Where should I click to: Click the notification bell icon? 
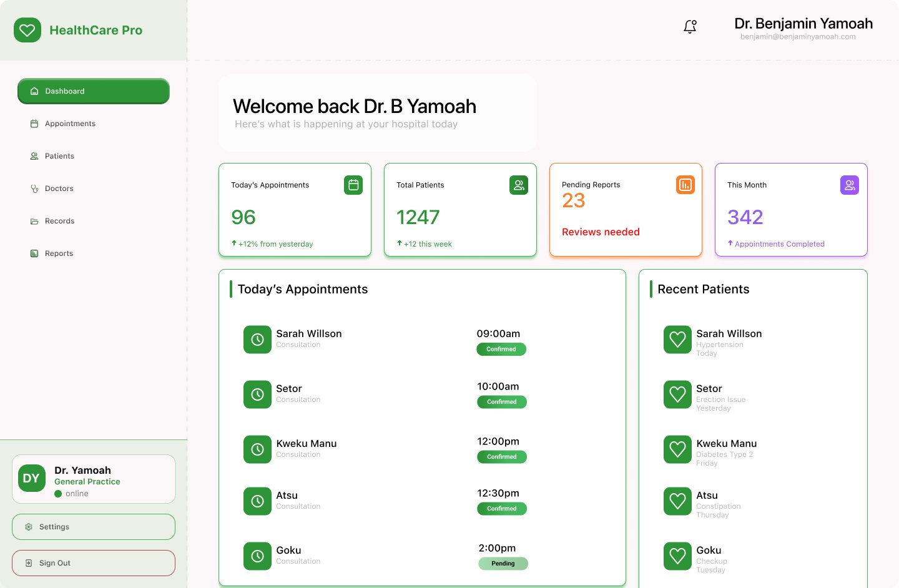pyautogui.click(x=690, y=27)
